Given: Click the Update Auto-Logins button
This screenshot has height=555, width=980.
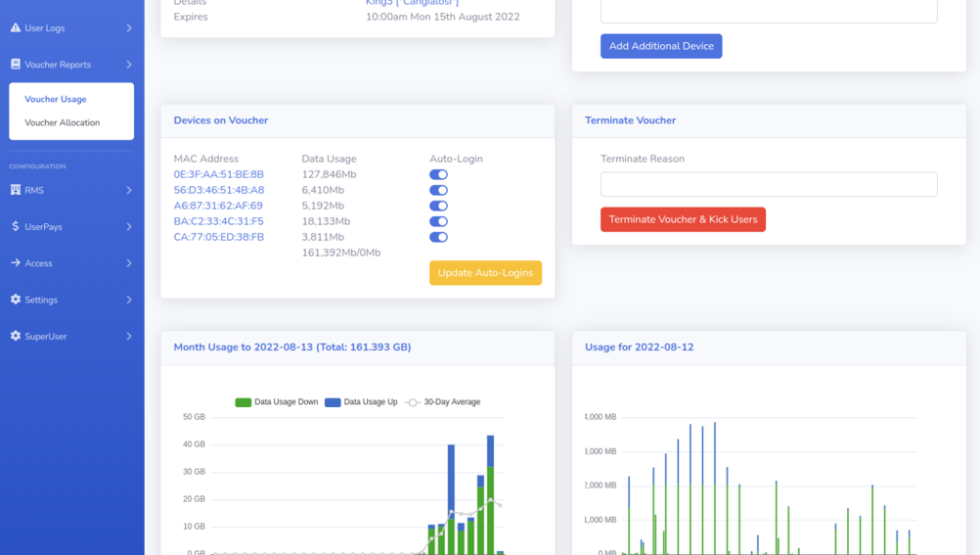Looking at the screenshot, I should click(x=485, y=273).
